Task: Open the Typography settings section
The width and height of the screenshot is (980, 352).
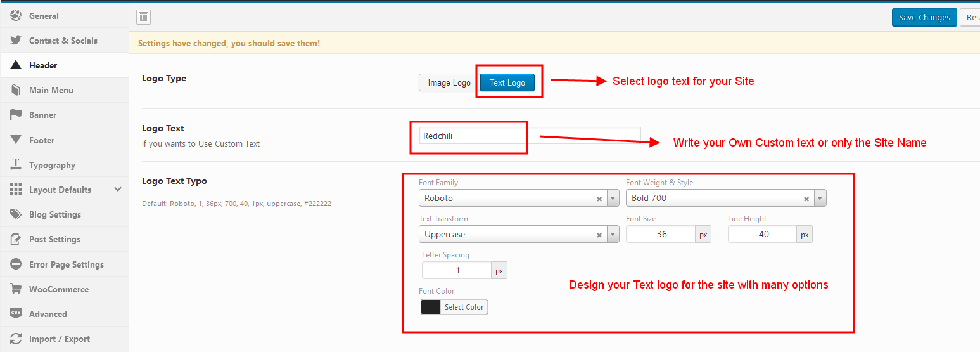Action: click(x=65, y=165)
